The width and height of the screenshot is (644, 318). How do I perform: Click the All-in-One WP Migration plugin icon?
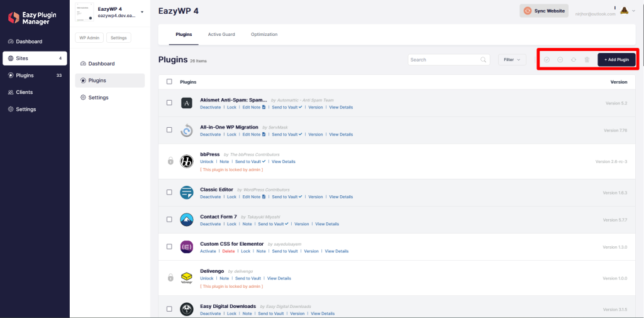[x=186, y=130]
